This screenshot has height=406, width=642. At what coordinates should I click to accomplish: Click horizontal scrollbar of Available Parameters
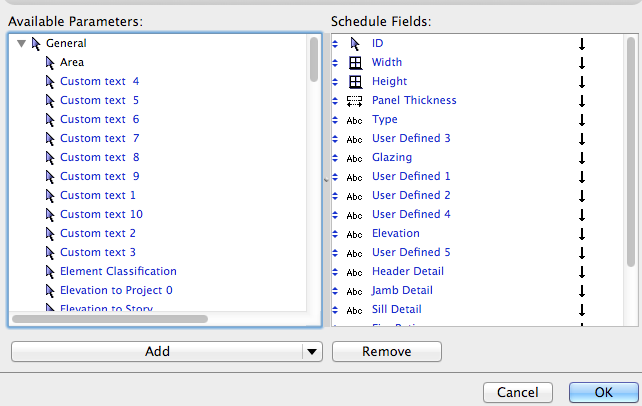click(x=110, y=319)
